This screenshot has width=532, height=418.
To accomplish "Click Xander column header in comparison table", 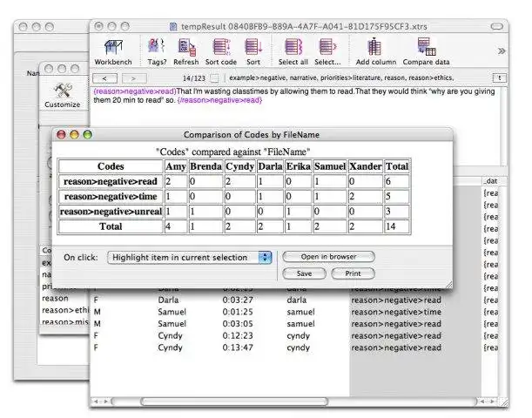I will click(x=366, y=166).
